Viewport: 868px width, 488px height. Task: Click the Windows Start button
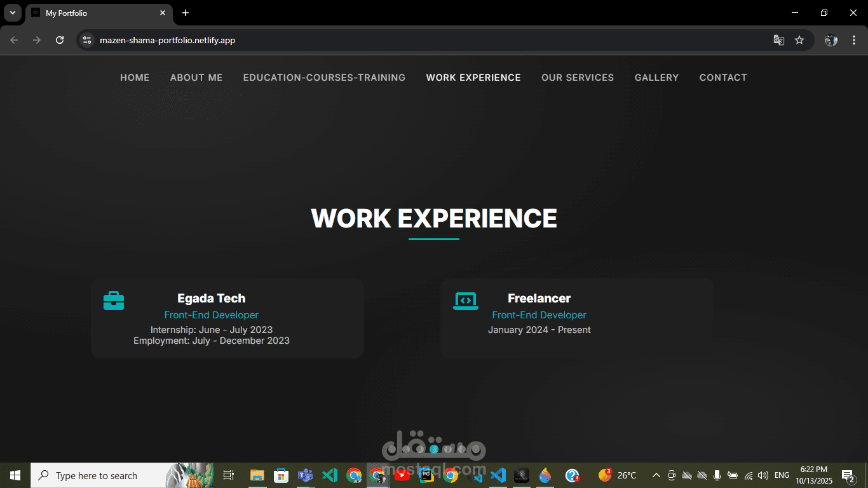tap(15, 475)
